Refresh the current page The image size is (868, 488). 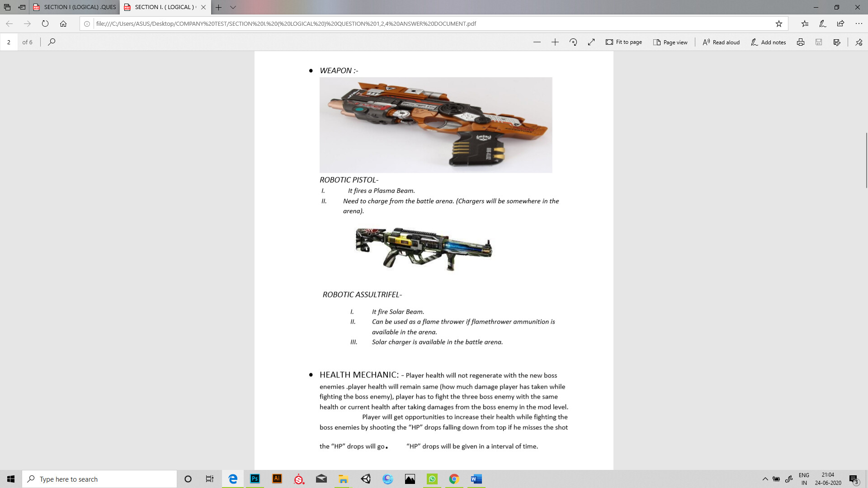point(45,23)
